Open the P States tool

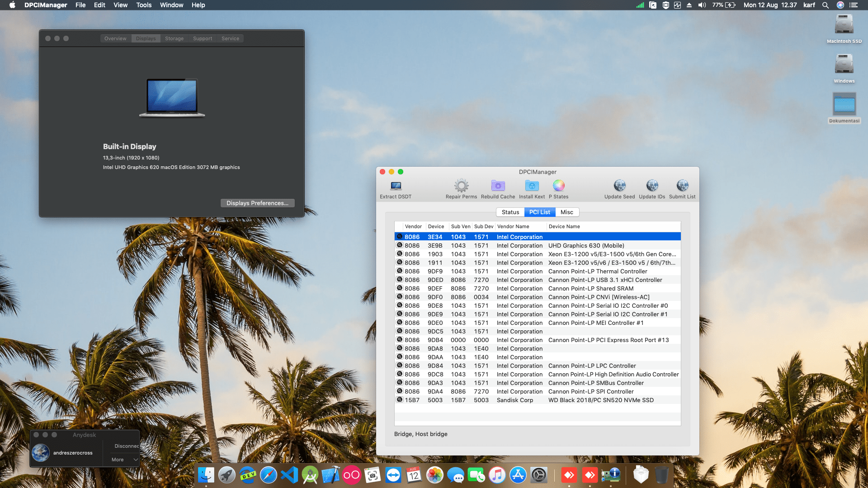pos(559,186)
